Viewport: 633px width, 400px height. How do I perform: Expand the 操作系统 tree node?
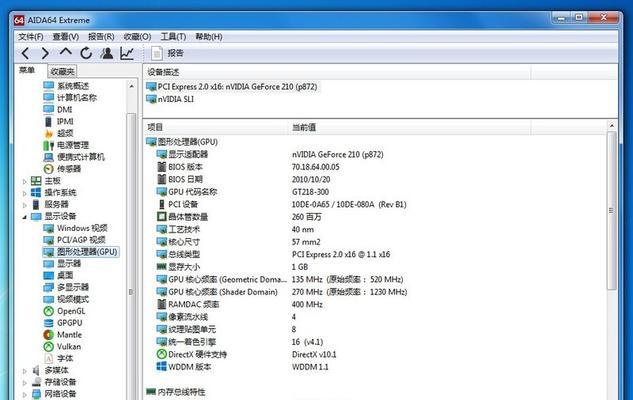(x=24, y=193)
